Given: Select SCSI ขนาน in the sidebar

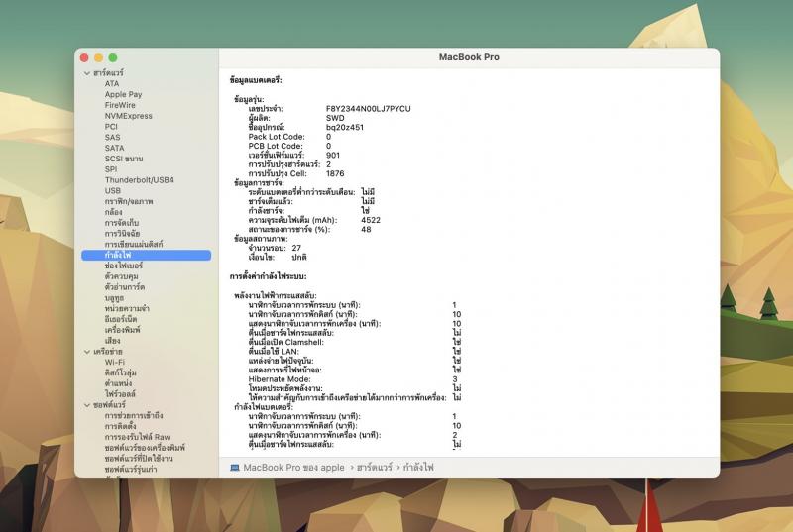Looking at the screenshot, I should coord(124,159).
